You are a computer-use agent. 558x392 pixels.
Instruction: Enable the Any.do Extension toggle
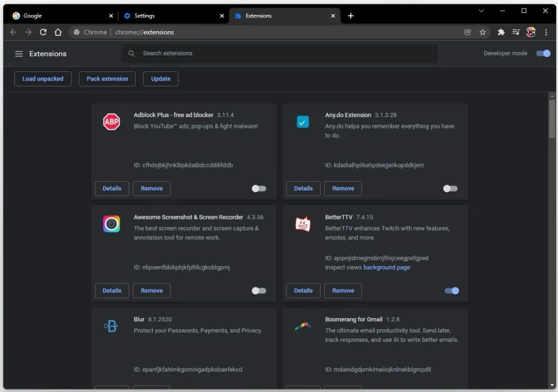pos(450,189)
